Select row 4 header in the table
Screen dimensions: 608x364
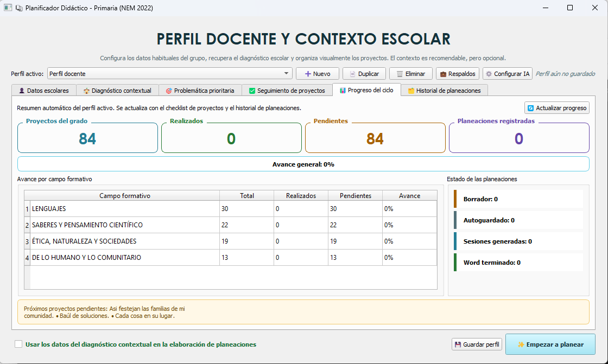coord(27,257)
